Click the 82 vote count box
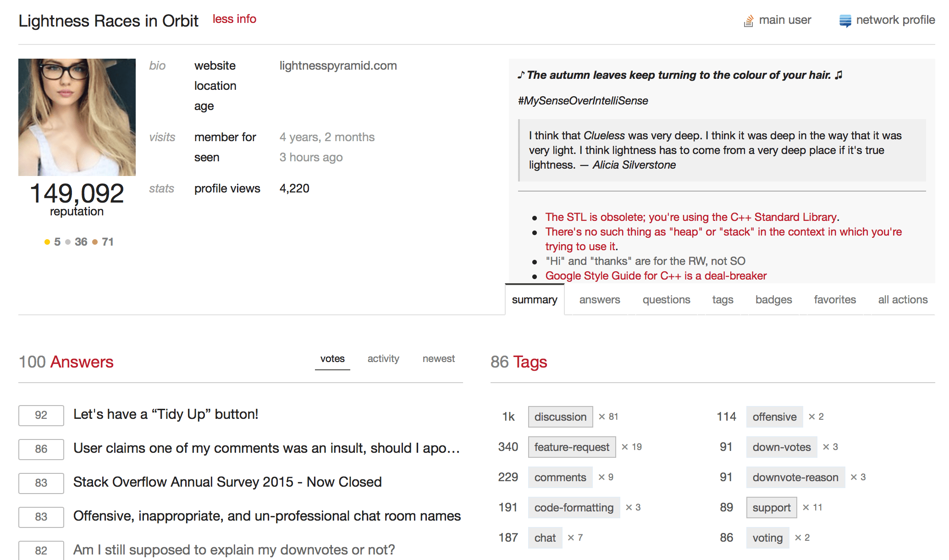The image size is (949, 560). tap(41, 550)
